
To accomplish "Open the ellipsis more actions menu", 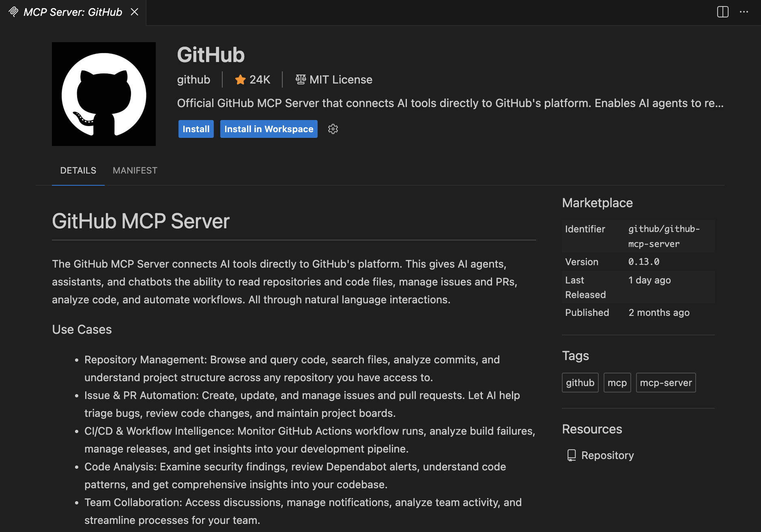I will 744,12.
